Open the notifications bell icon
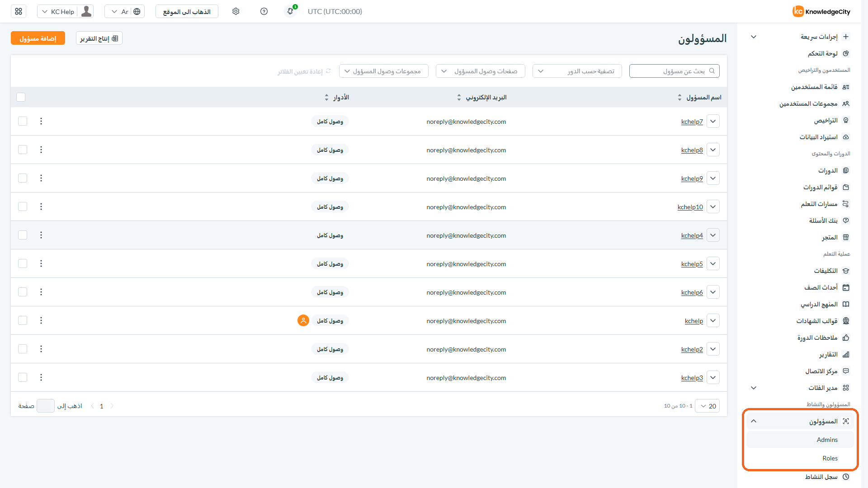This screenshot has width=868, height=488. pyautogui.click(x=290, y=11)
